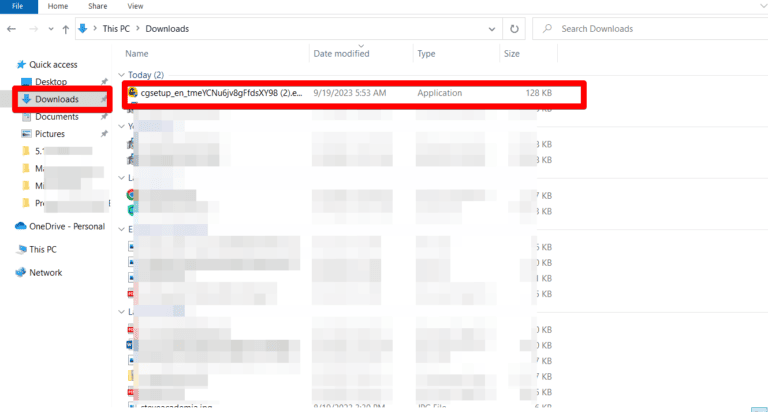This screenshot has width=768, height=412.
Task: Click the OneDrive cloud icon
Action: [x=21, y=226]
